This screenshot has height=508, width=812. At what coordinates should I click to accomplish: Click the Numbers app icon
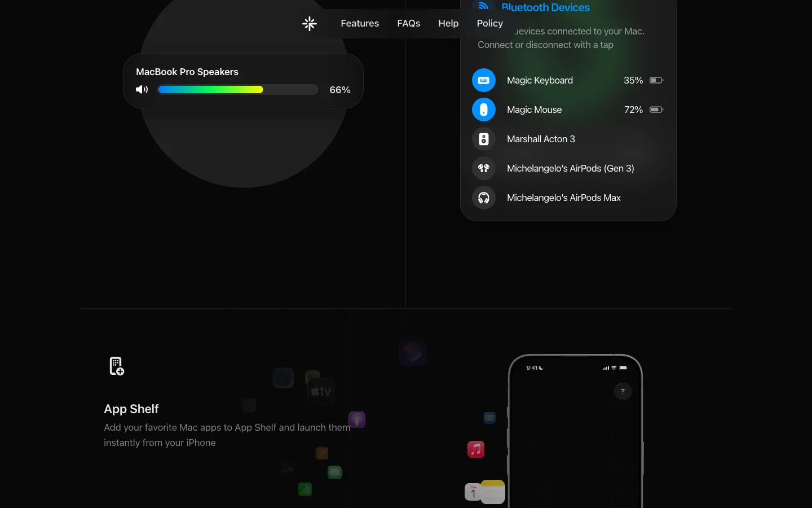tap(305, 489)
